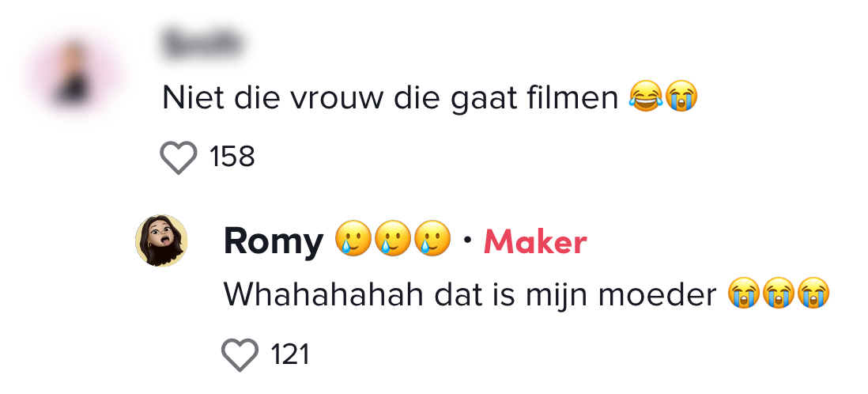
Task: Click the middle teary-smile emoji beside Romy
Action: click(392, 238)
